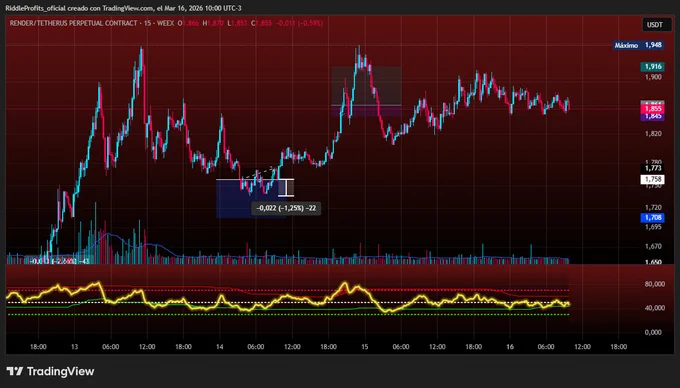Viewport: 680px width, 388px height.
Task: Click the RENDER/TETHERUS PERPETUAL CONTRACT symbol title
Action: [73, 23]
